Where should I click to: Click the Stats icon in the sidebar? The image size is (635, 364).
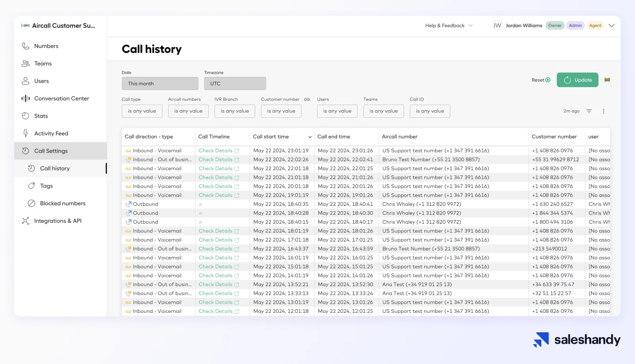click(25, 116)
